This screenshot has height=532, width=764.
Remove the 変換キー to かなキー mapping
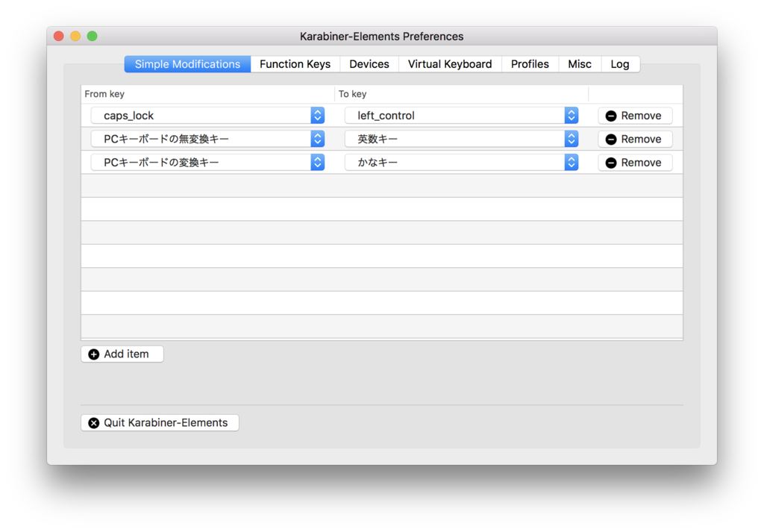point(635,162)
